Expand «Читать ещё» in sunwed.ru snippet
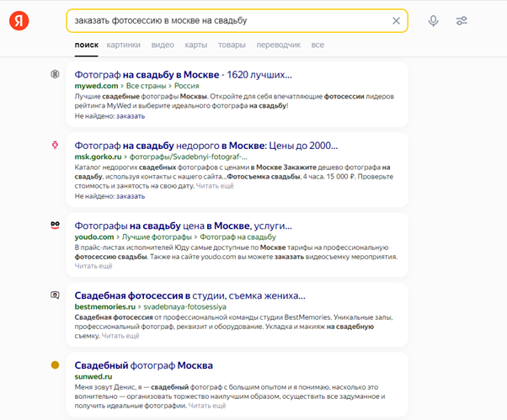507x420 pixels. pyautogui.click(x=207, y=406)
